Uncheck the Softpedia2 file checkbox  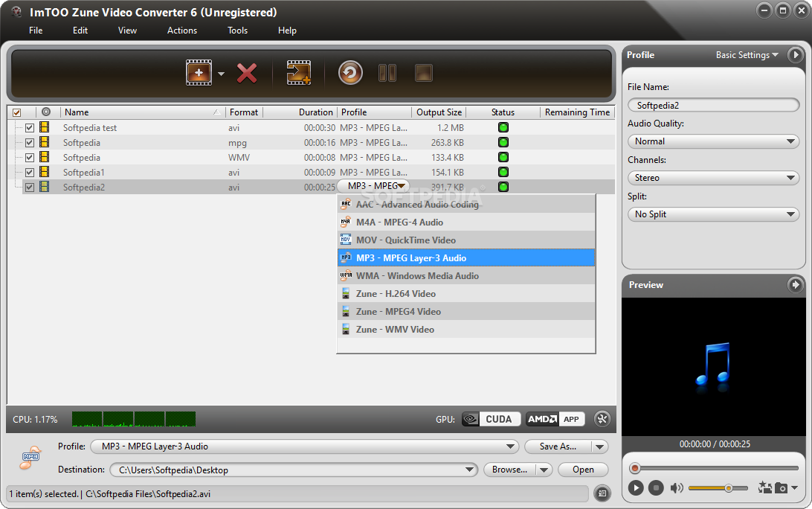pos(30,187)
